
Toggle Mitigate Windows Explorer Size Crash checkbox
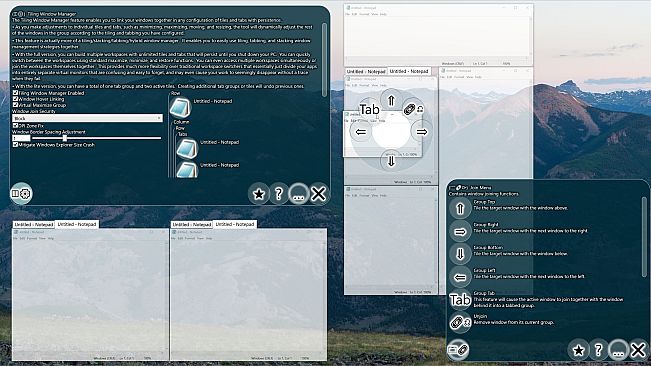pyautogui.click(x=15, y=145)
